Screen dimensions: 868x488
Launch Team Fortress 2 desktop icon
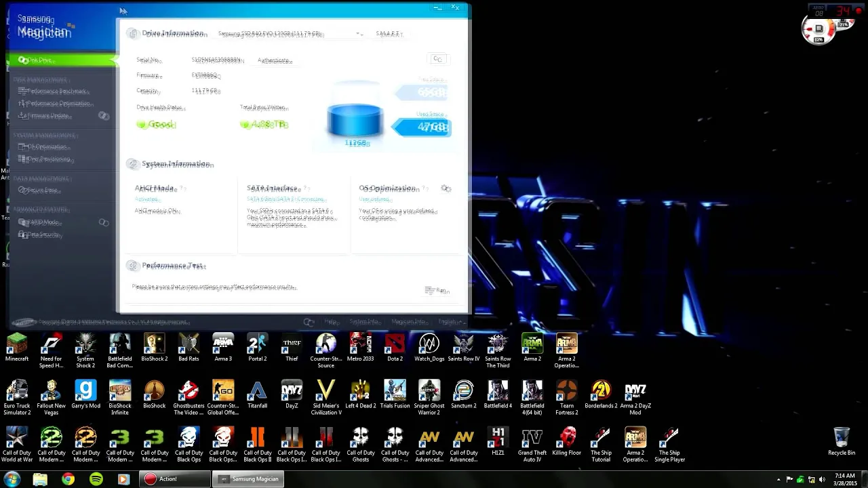pos(567,398)
